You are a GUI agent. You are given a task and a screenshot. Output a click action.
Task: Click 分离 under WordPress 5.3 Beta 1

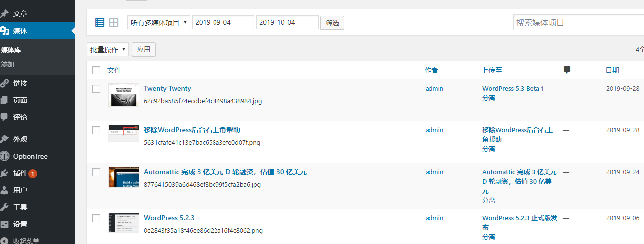(489, 98)
